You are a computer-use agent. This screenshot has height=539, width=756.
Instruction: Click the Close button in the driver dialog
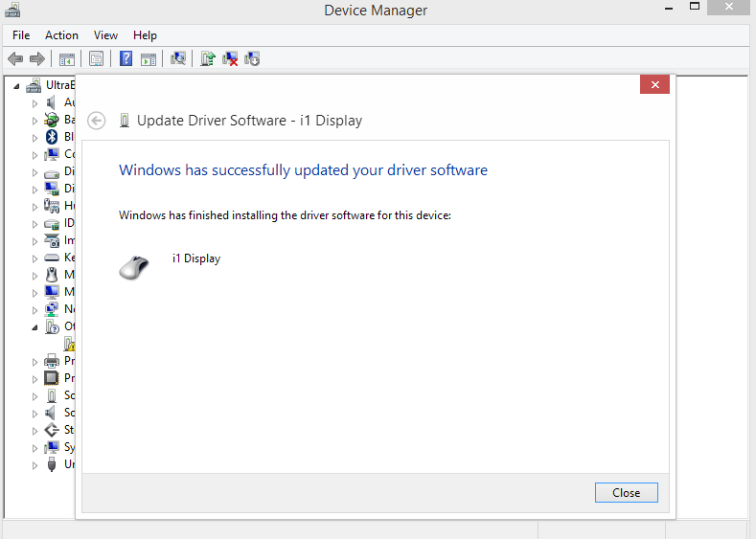tap(627, 492)
